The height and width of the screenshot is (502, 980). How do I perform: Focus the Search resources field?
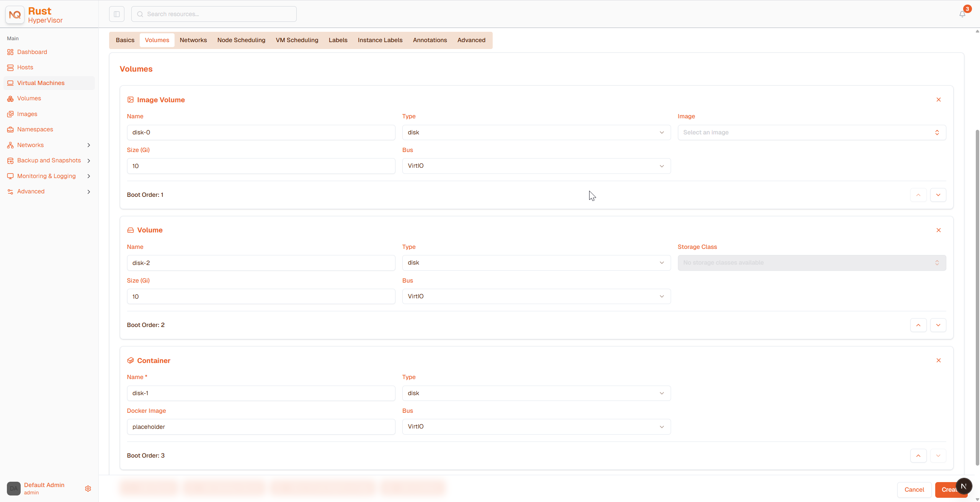coord(214,14)
